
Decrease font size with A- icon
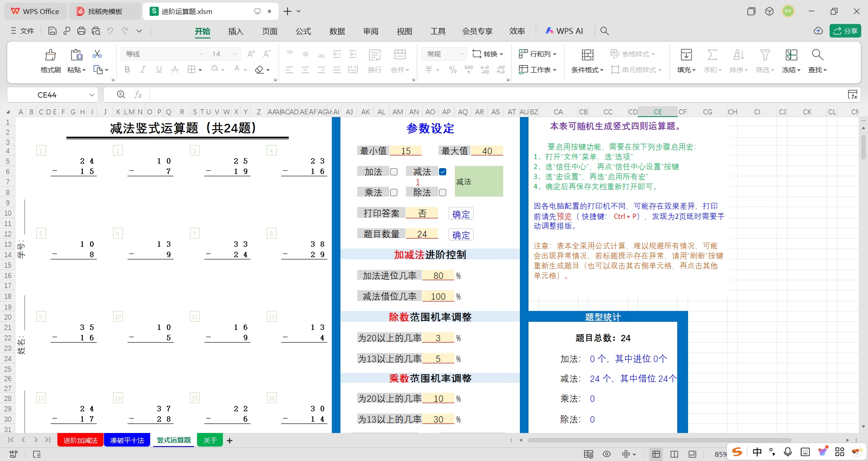(x=267, y=54)
